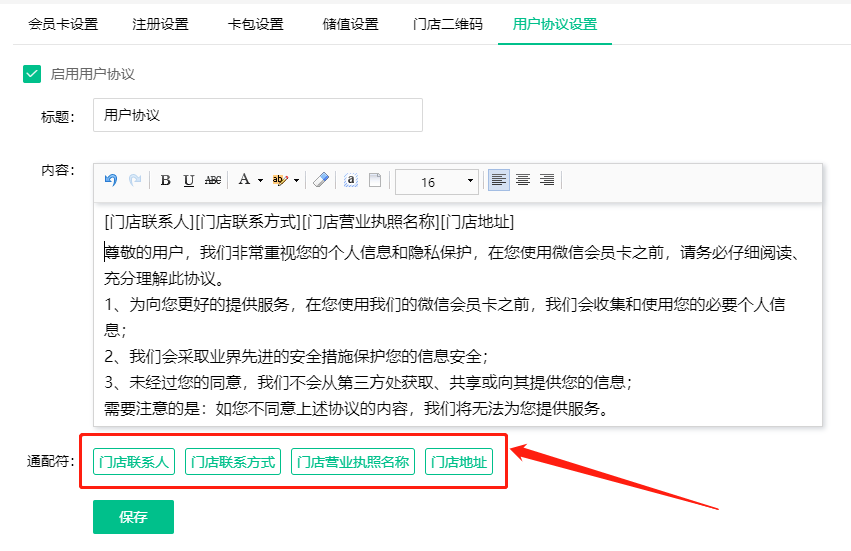Click the green 保存 button
Screen dimensions: 851x551
133,517
